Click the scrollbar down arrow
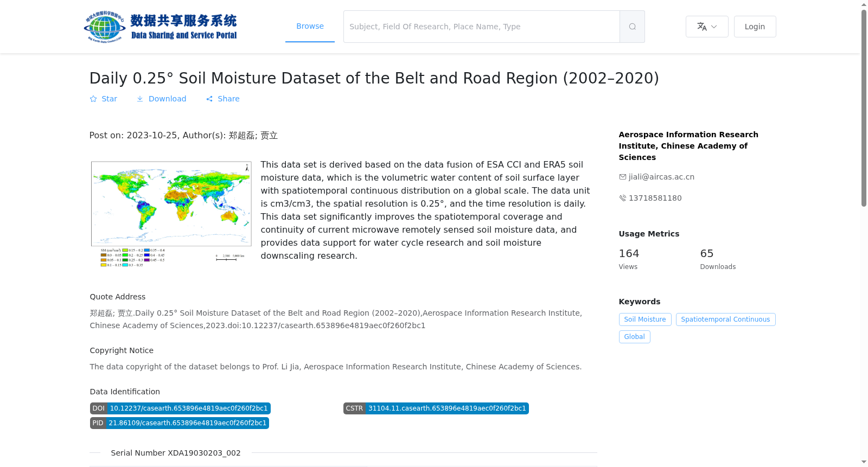 point(864,462)
